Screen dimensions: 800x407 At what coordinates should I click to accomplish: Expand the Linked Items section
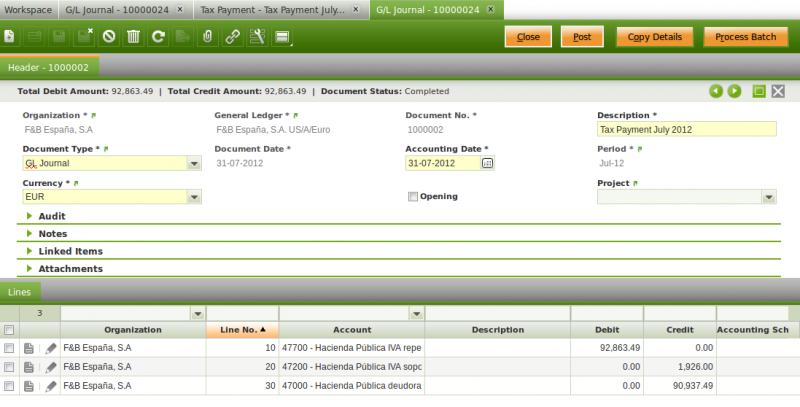click(x=30, y=251)
